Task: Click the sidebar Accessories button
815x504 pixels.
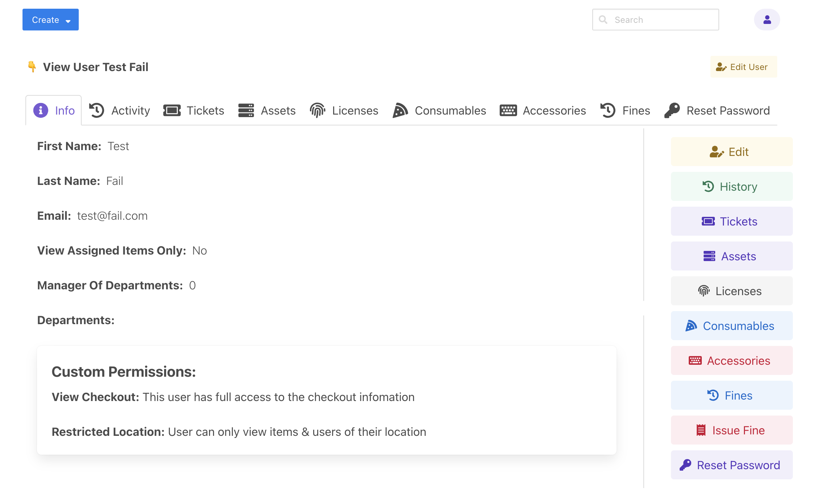Action: (732, 360)
